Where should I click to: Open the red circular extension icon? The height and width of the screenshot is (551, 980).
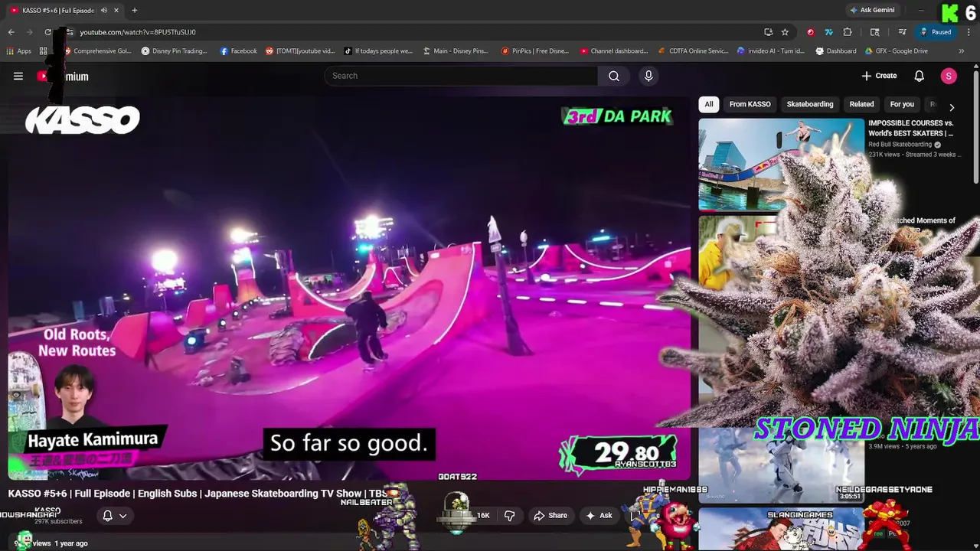tap(810, 32)
